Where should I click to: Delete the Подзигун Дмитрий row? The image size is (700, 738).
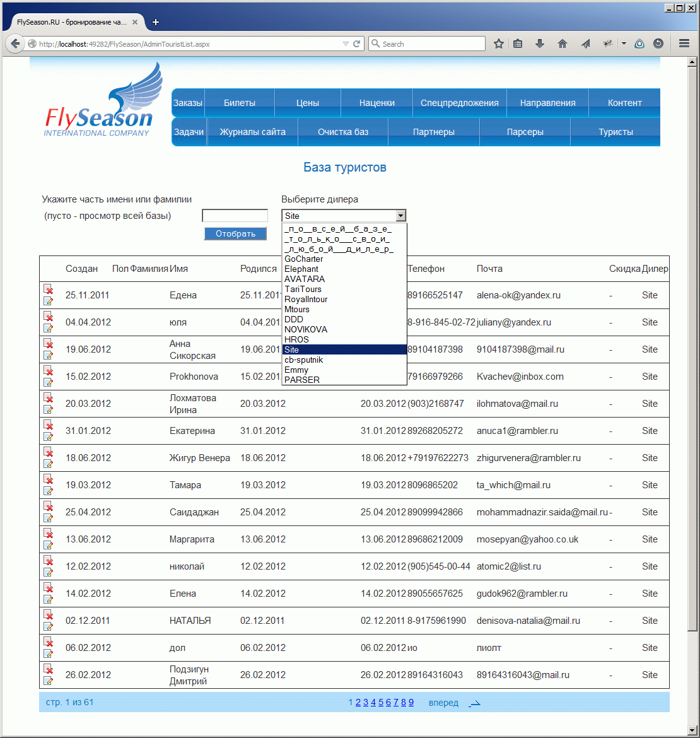[49, 669]
